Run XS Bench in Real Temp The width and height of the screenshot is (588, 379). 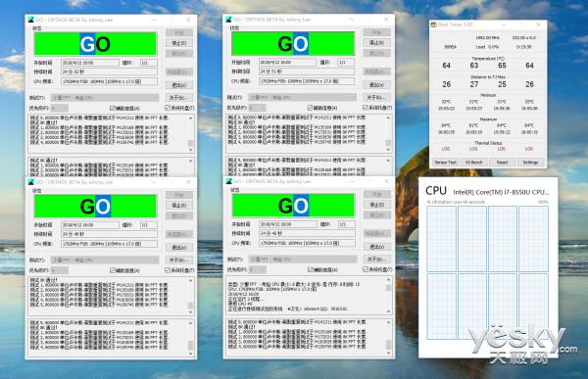473,163
